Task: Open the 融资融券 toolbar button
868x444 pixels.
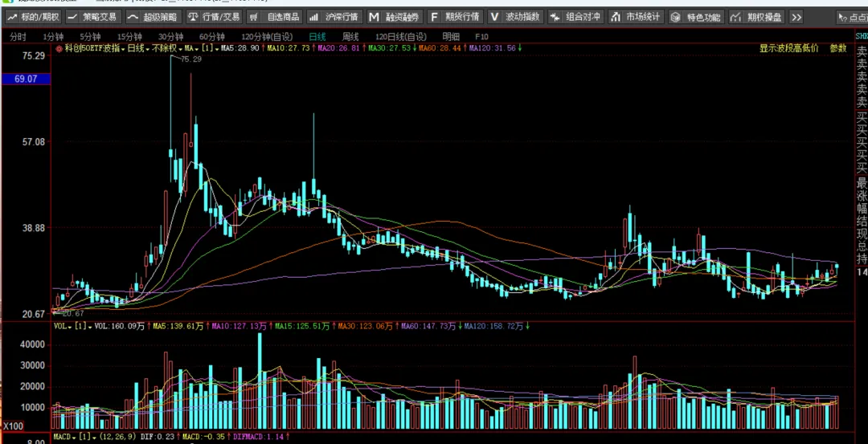Action: 395,17
